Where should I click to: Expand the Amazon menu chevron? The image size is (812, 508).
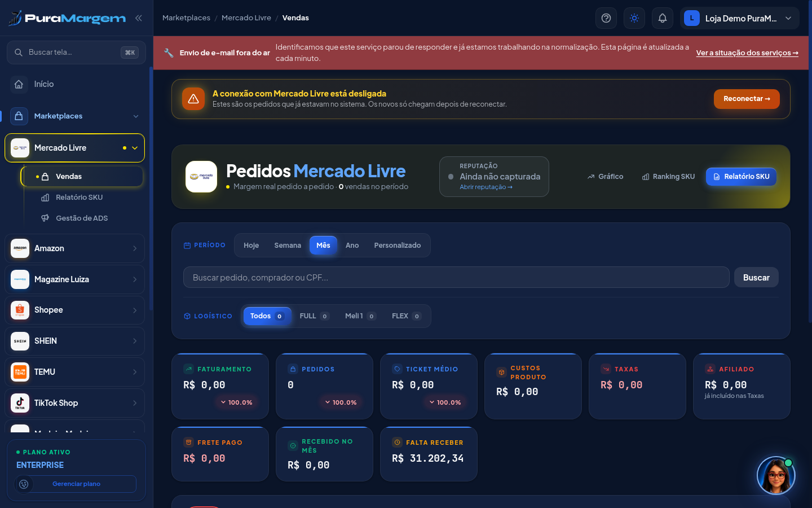[x=135, y=248]
